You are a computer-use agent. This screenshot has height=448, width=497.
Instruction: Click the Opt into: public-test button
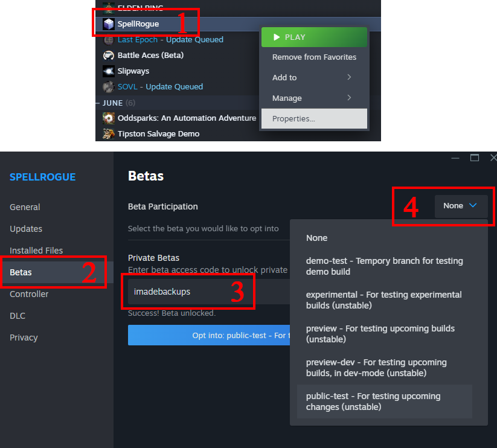pyautogui.click(x=209, y=335)
